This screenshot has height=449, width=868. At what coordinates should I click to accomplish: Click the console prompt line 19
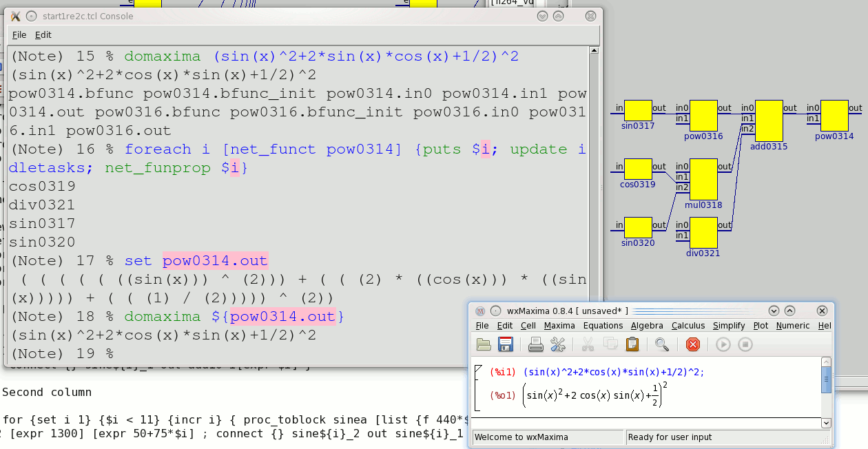click(63, 353)
